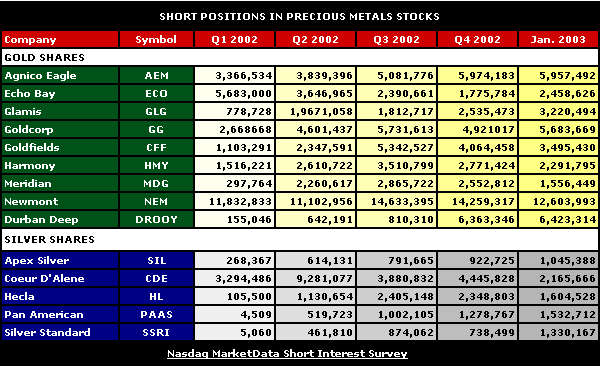Click the Meridian company name

(x=28, y=183)
